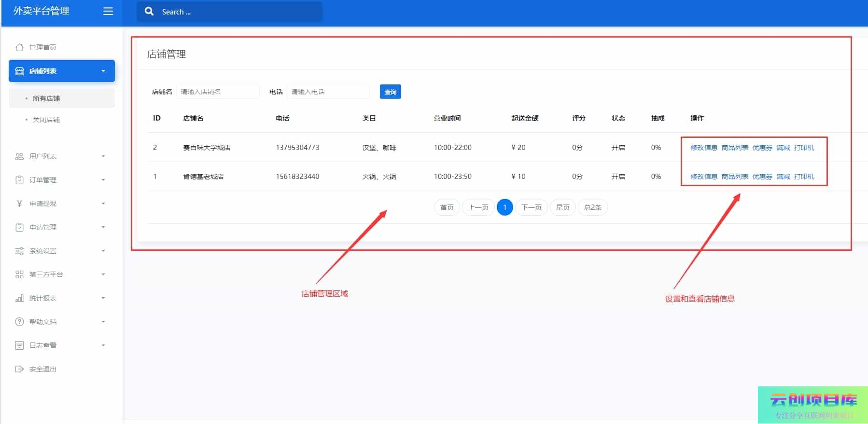Open the 关闭店铺 submenu item
868x424 pixels.
point(46,120)
